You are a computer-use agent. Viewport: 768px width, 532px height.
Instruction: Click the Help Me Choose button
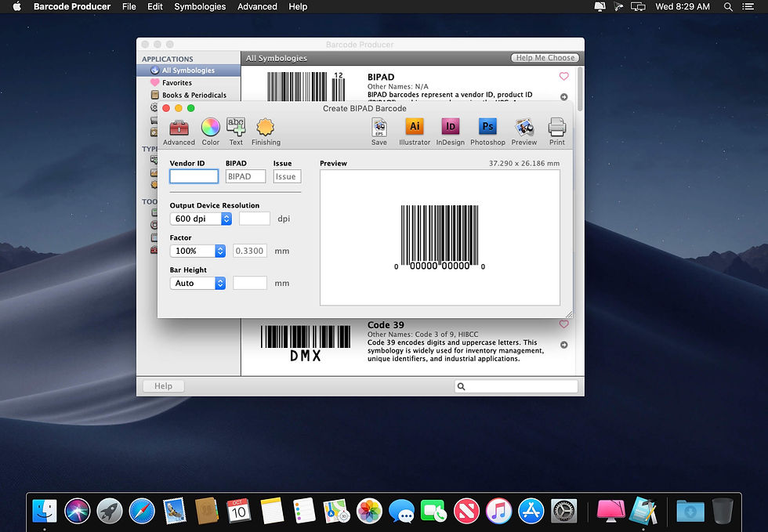[x=545, y=57]
